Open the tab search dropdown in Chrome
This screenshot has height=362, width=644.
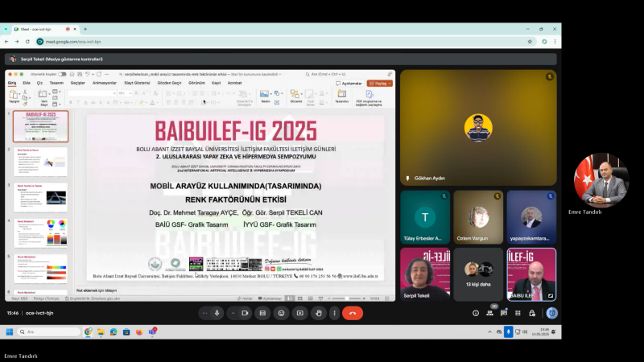tap(6, 29)
